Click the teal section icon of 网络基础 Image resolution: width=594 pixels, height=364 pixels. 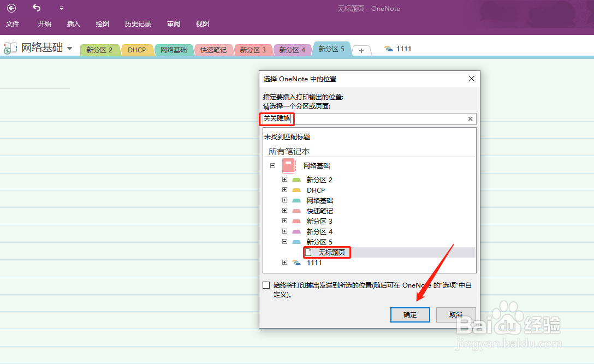coord(296,200)
